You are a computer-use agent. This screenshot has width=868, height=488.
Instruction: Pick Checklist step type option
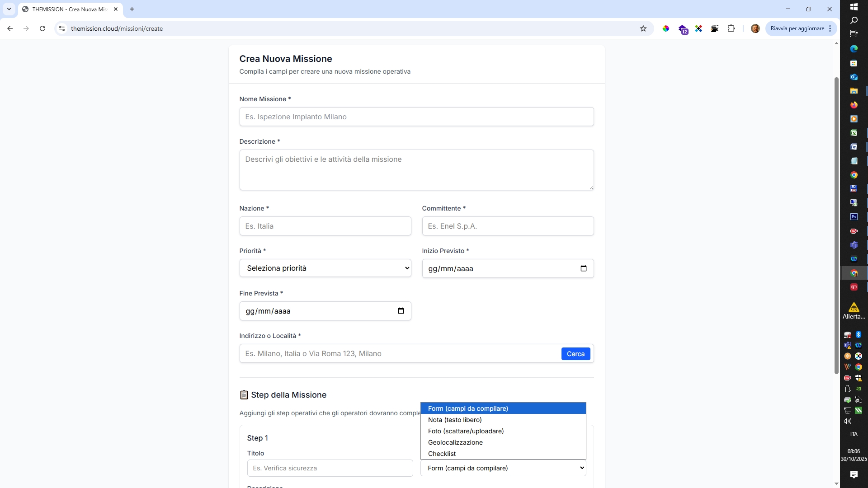click(442, 454)
